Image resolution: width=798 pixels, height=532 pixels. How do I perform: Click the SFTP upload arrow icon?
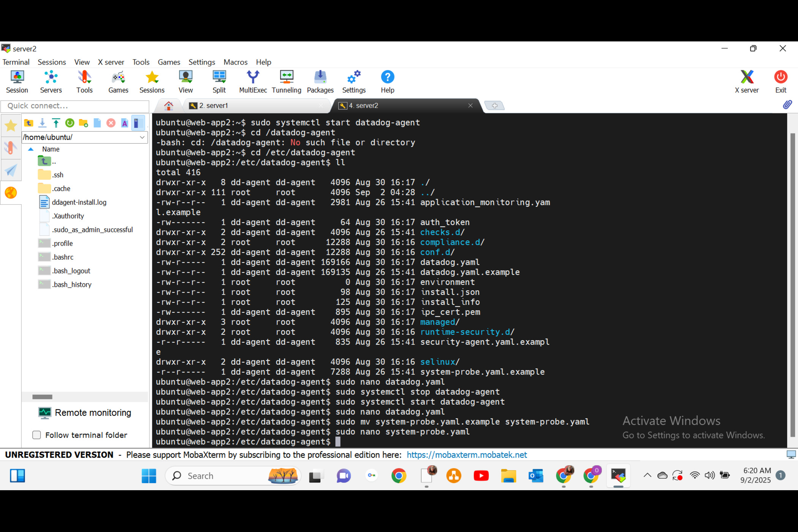coord(56,123)
